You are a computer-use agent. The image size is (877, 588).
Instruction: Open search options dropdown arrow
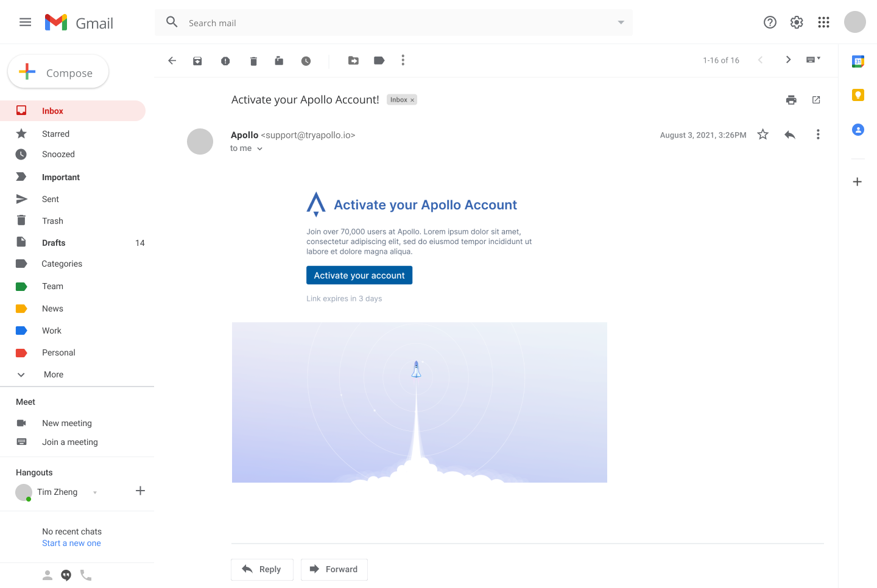pyautogui.click(x=621, y=23)
